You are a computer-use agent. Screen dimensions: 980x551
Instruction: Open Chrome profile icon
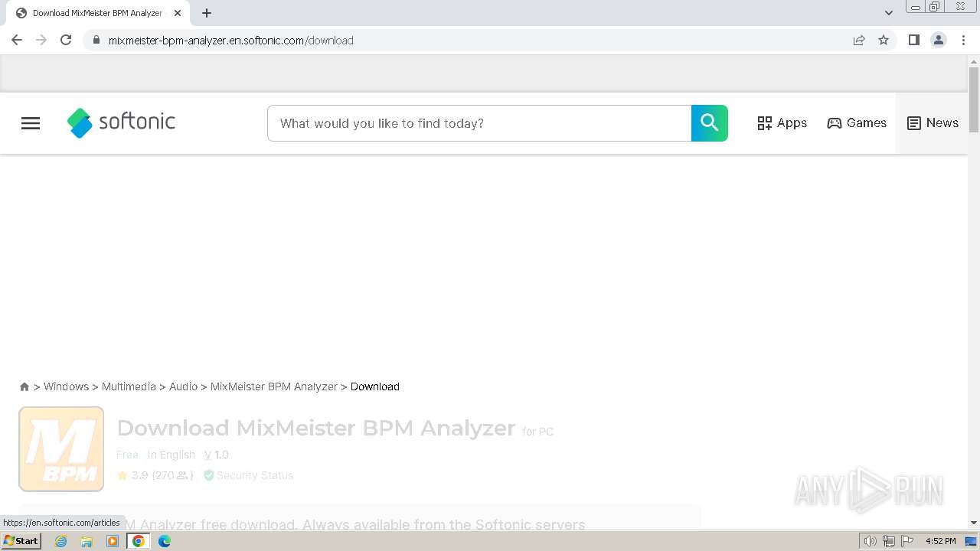click(x=939, y=40)
